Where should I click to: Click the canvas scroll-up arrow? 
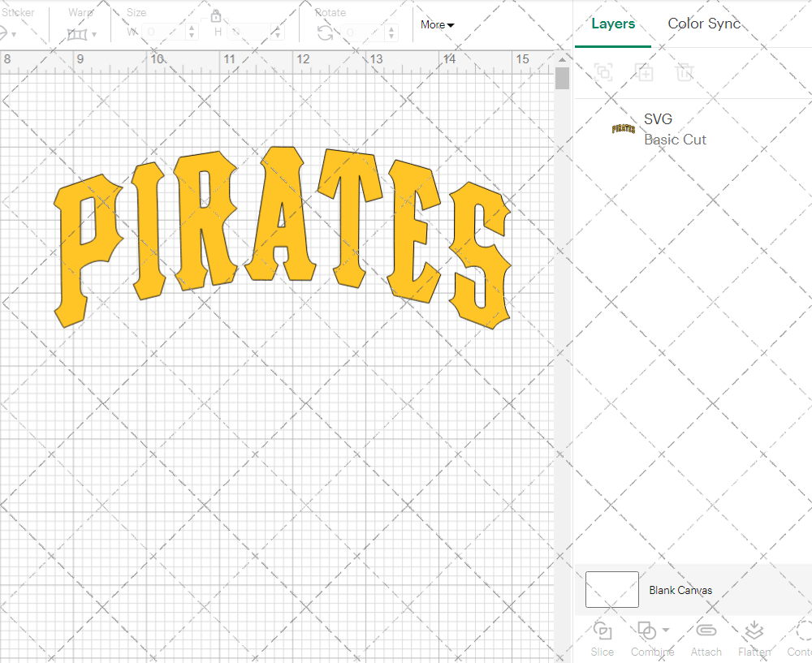tap(562, 60)
